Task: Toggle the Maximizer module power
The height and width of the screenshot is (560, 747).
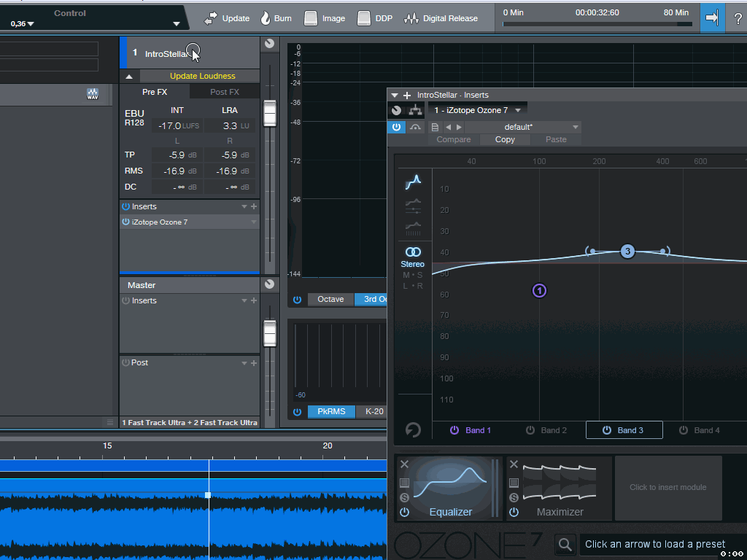Action: (x=514, y=512)
